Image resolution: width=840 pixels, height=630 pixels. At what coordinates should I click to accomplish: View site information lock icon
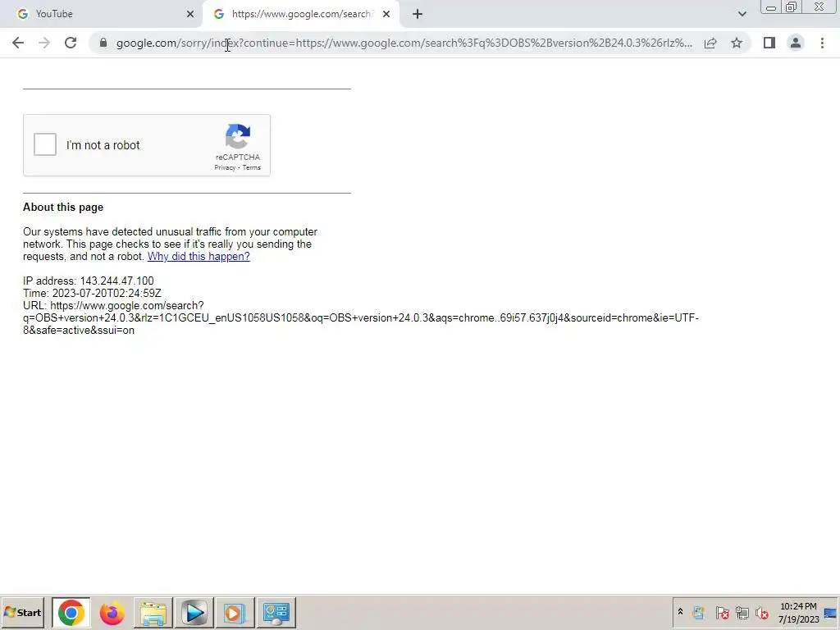pos(103,43)
